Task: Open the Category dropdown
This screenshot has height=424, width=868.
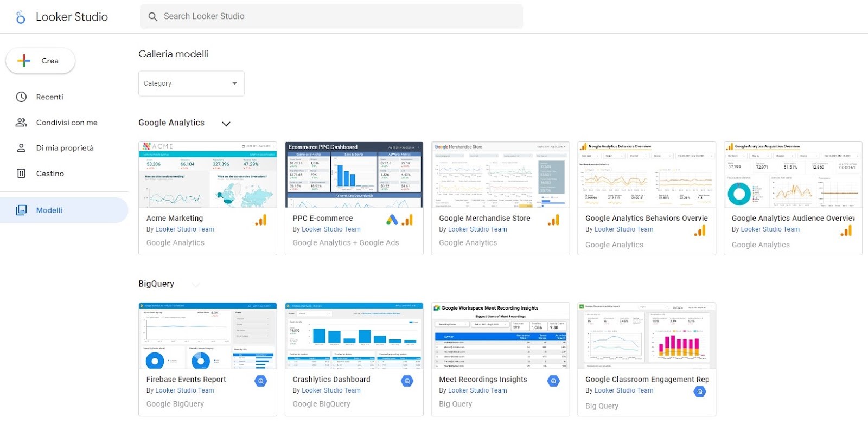Action: click(192, 83)
